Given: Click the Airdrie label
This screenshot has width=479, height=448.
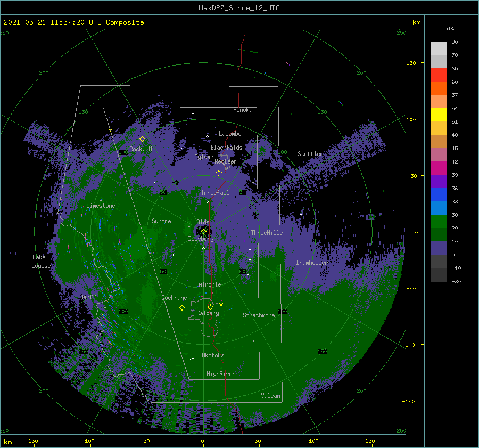Looking at the screenshot, I should pos(210,284).
